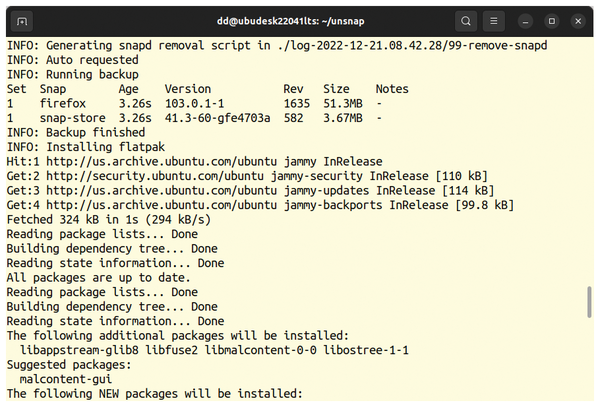
Task: Click the log-2022-12-21 remove-snapd path
Action: tap(412, 46)
